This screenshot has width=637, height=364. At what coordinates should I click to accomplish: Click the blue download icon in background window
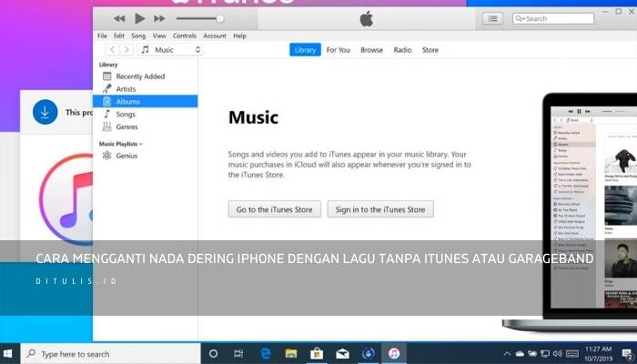(45, 112)
